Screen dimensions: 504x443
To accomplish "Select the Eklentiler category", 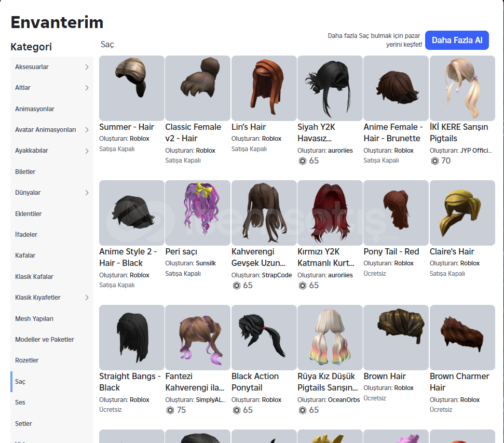I will [x=52, y=213].
